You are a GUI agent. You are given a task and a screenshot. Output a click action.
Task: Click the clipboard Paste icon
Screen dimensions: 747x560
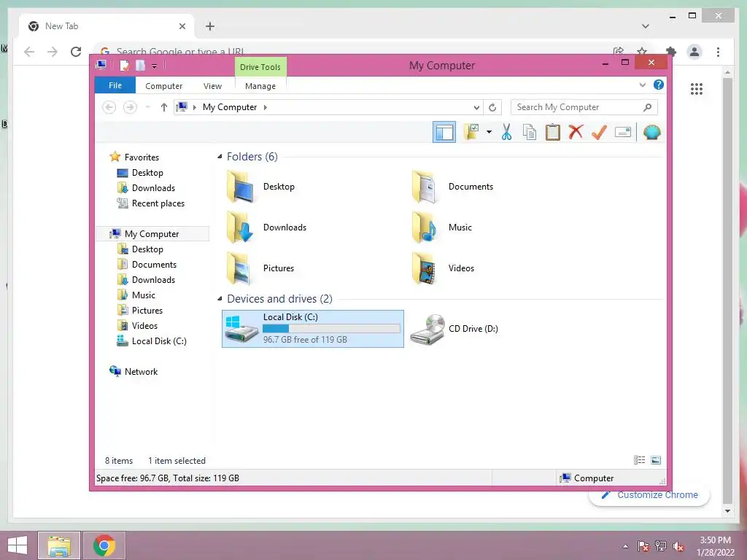pyautogui.click(x=553, y=132)
